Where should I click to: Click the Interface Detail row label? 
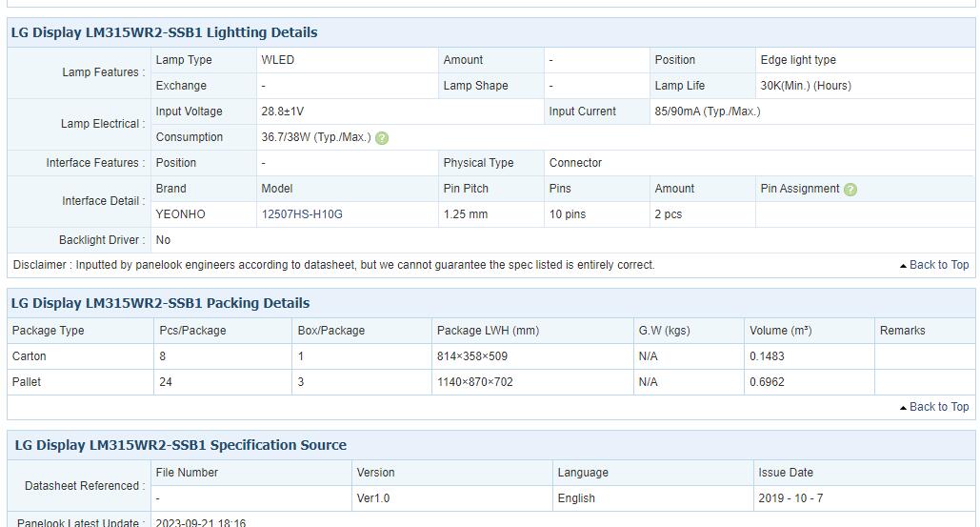[x=103, y=201]
